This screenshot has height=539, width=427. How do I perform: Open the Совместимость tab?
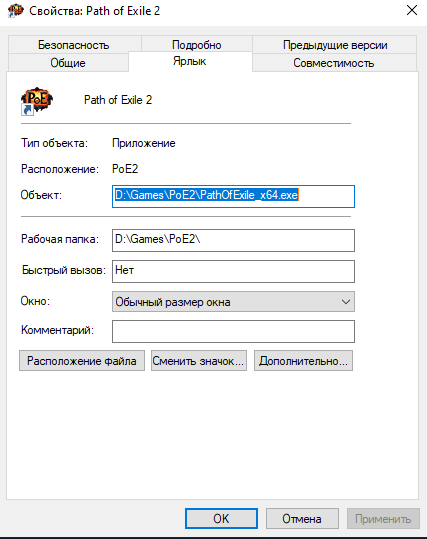coord(334,63)
